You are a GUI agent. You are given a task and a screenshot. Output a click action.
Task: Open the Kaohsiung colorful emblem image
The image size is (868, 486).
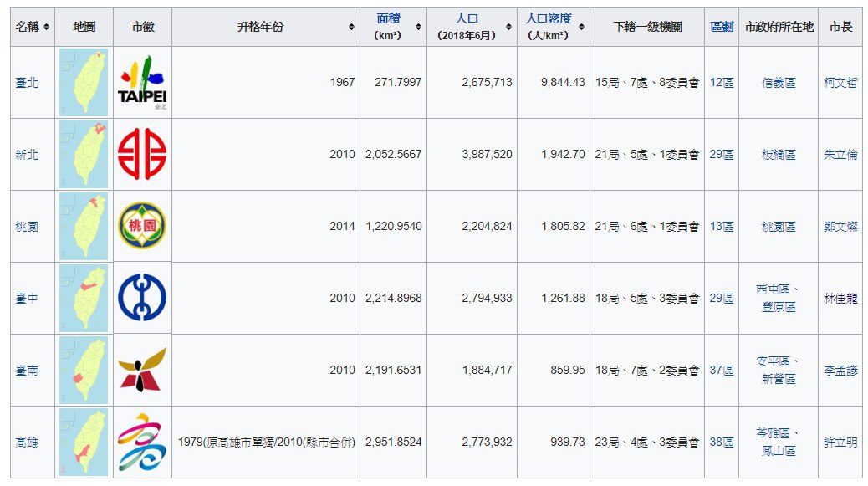point(142,442)
